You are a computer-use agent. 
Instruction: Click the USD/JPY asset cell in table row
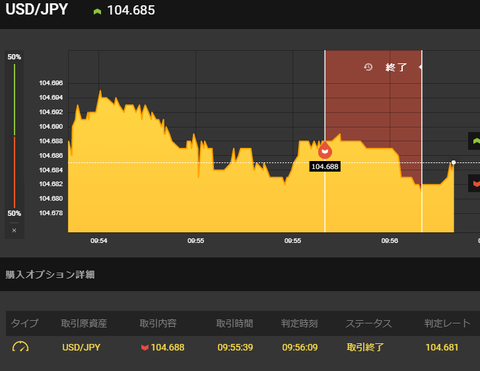point(81,347)
